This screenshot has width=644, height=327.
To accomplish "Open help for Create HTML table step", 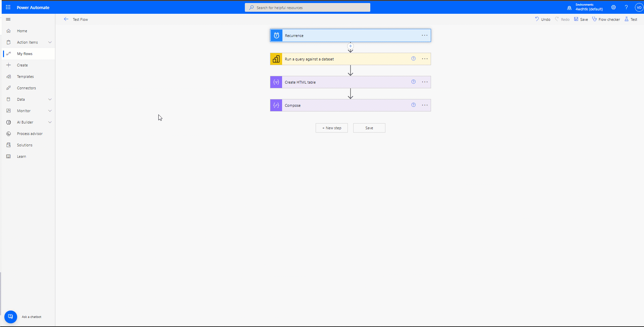I will 414,82.
